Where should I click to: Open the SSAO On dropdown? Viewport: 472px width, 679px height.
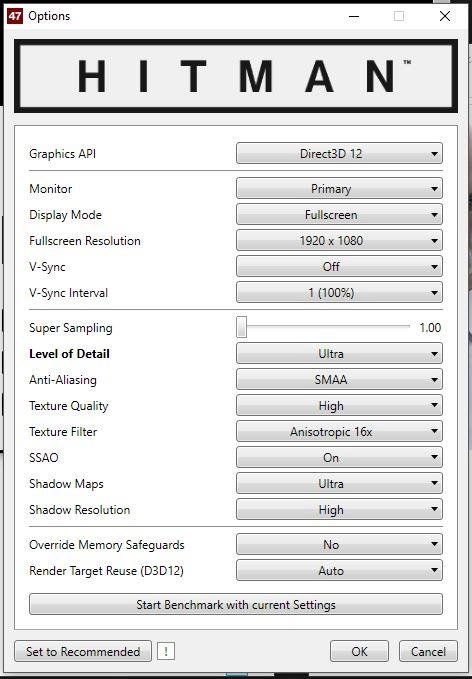click(339, 458)
